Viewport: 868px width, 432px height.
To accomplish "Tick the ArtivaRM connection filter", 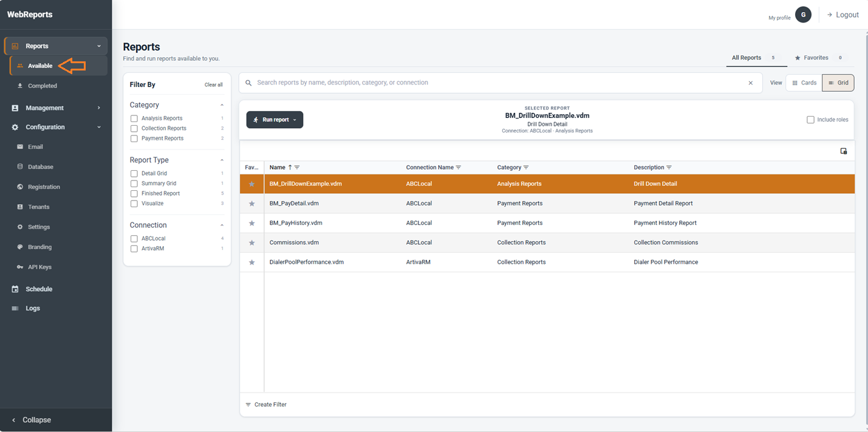I will click(x=134, y=249).
